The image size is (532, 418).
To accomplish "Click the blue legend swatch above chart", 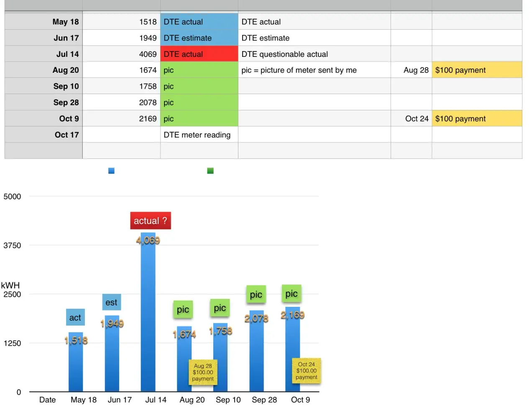I will 111,171.
